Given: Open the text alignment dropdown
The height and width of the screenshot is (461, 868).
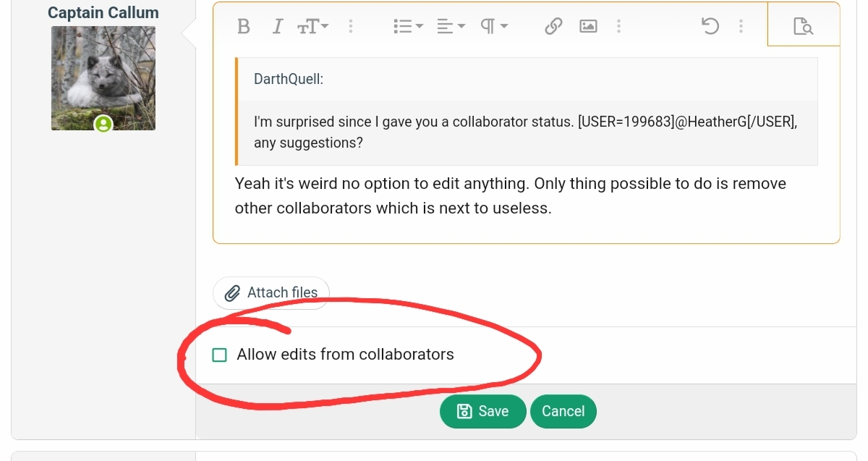Looking at the screenshot, I should [x=451, y=27].
